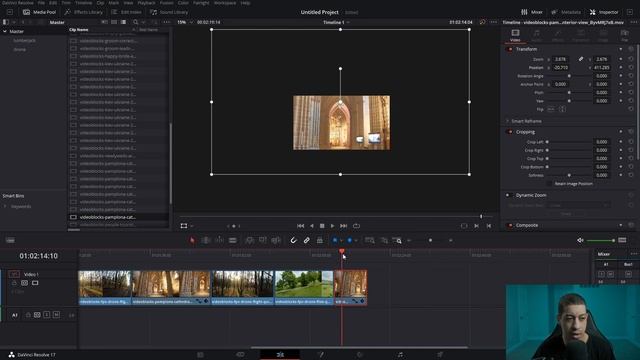The width and height of the screenshot is (640, 360).
Task: Adjust the Crop Left slider
Action: (569, 142)
